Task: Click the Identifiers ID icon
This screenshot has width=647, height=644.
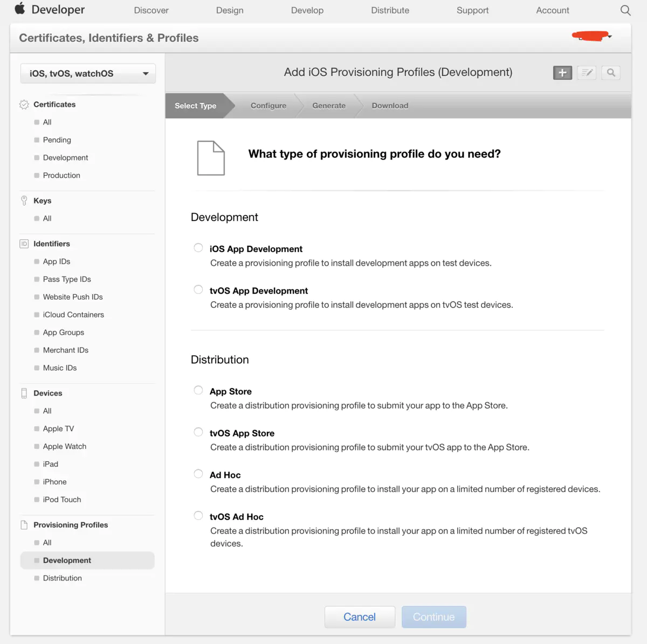Action: tap(24, 244)
